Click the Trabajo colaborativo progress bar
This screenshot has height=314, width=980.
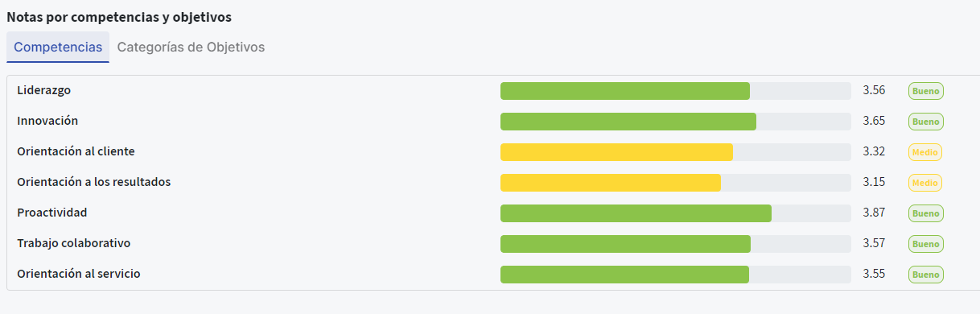(675, 244)
